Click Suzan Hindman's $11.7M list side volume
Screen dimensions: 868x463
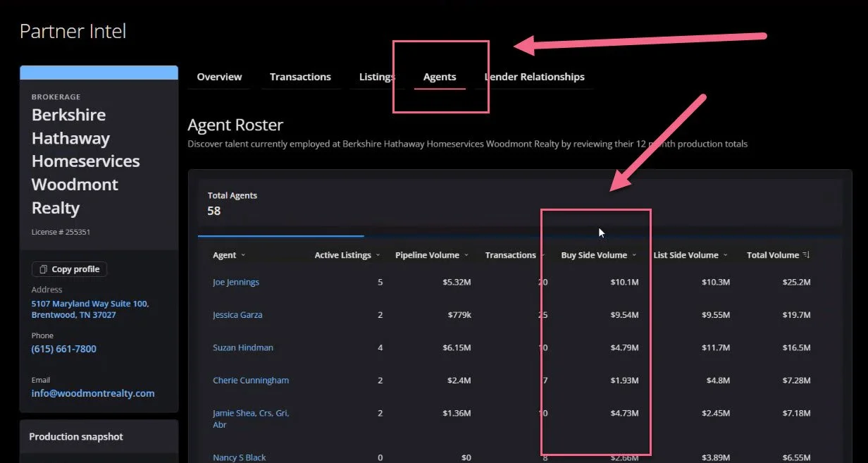pyautogui.click(x=716, y=347)
